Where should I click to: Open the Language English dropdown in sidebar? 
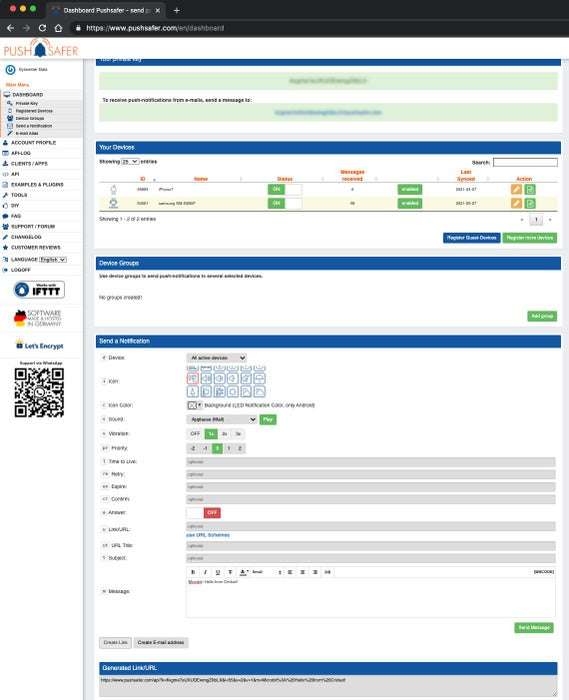[x=53, y=259]
